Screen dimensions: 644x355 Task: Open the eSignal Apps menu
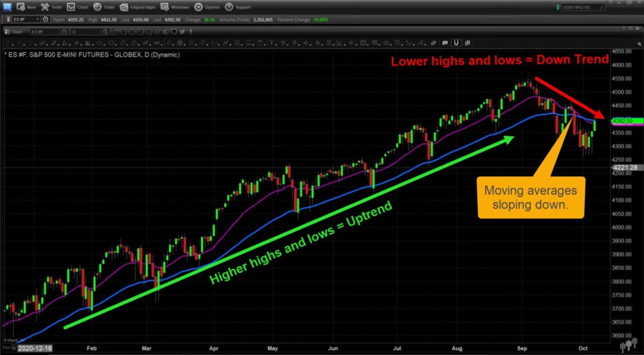pos(138,7)
